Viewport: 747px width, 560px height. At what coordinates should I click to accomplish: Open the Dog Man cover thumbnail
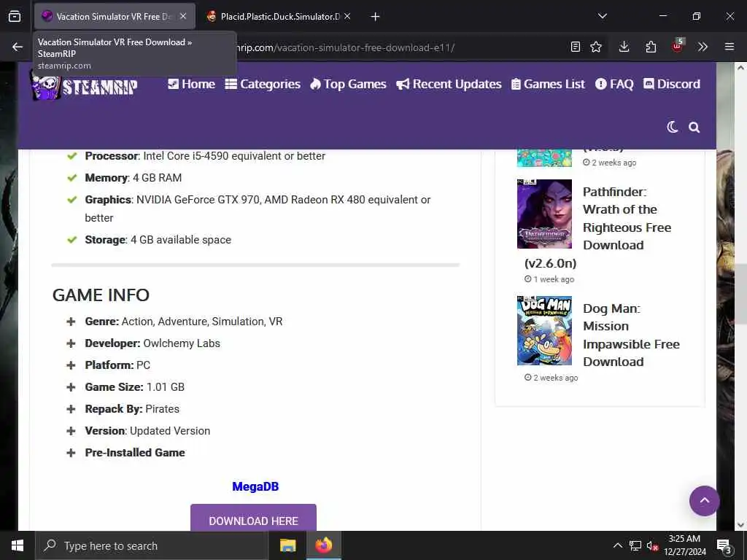click(x=544, y=330)
